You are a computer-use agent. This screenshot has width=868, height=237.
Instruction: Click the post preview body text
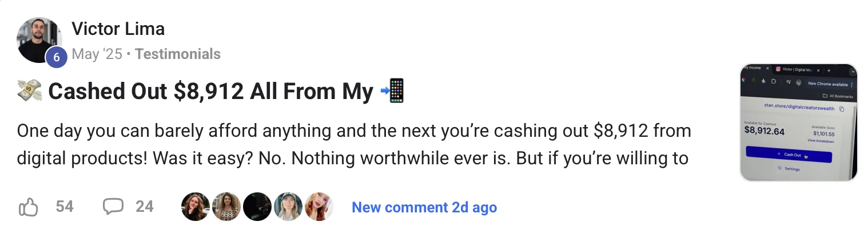pos(353,144)
